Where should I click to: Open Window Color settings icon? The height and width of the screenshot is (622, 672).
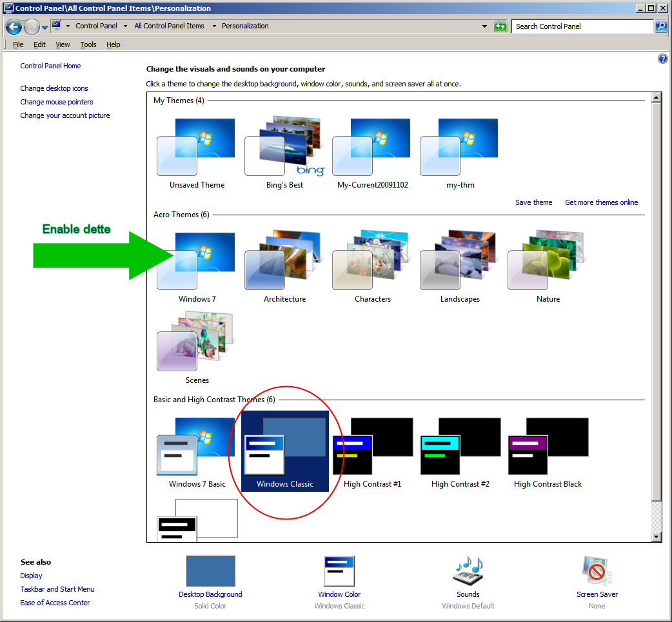pos(339,571)
